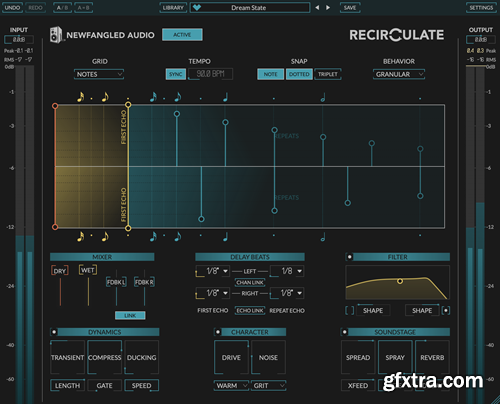Go to next preset with right arrow
Image resolution: width=500 pixels, height=404 pixels.
(328, 7)
